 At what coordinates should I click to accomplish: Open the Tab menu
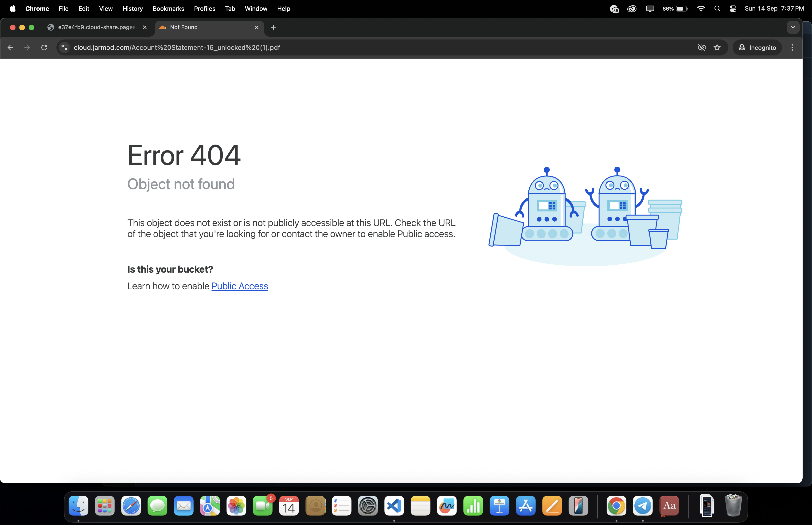point(230,8)
